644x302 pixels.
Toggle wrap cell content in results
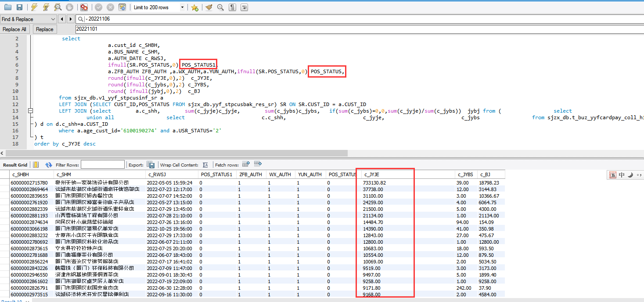pos(205,165)
